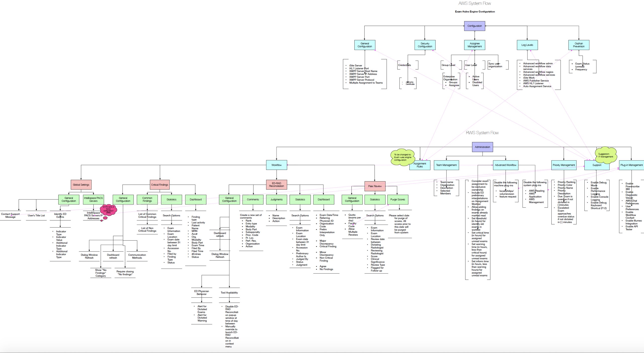Click 'Show No Findings Category' label

click(x=101, y=273)
